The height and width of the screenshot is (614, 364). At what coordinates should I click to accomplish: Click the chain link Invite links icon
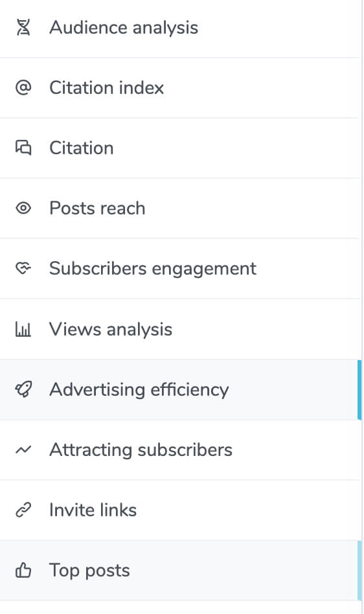pos(23,510)
